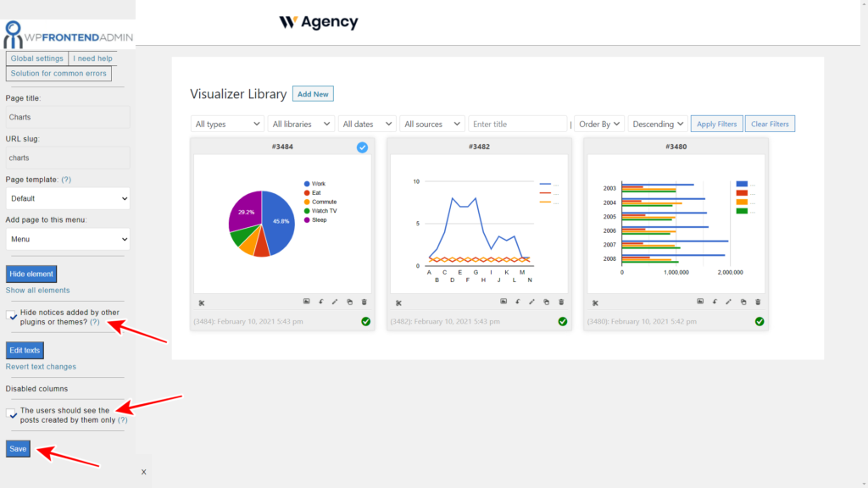Click the Enter title search field

tap(518, 123)
